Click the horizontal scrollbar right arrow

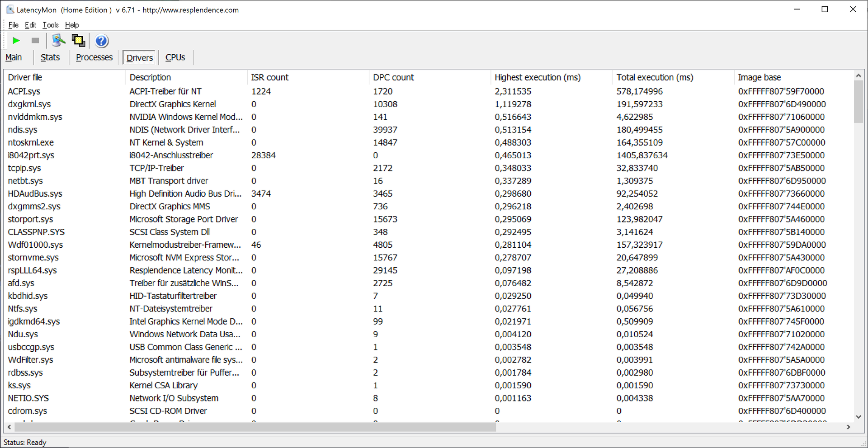point(848,427)
